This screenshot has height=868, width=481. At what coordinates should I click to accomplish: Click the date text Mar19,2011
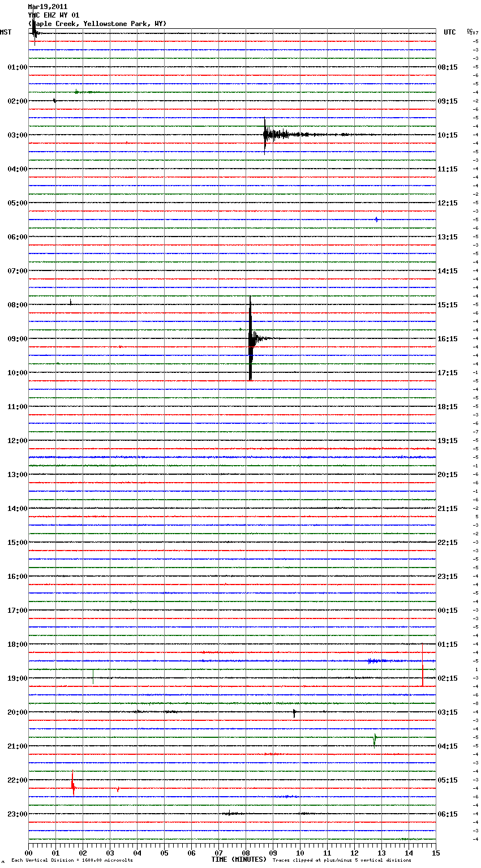[48, 7]
